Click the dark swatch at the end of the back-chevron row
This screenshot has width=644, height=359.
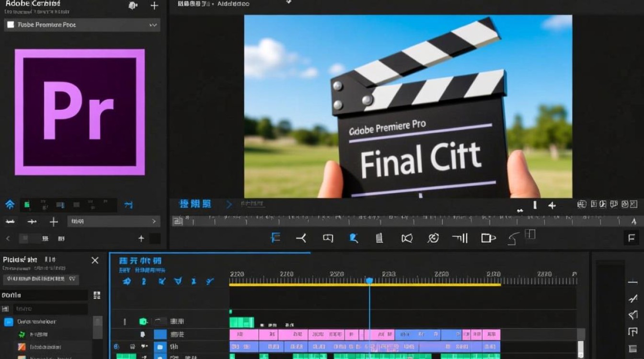tap(155, 238)
